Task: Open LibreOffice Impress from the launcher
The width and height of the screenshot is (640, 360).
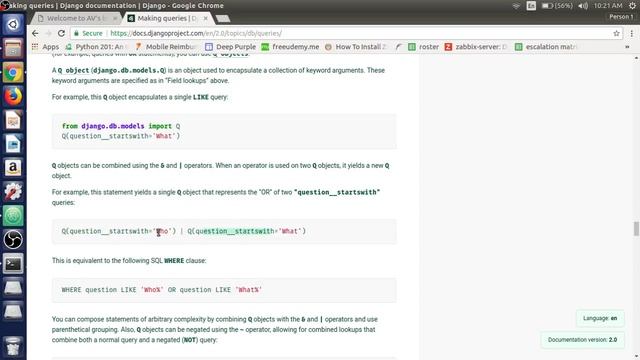Action: tap(13, 120)
